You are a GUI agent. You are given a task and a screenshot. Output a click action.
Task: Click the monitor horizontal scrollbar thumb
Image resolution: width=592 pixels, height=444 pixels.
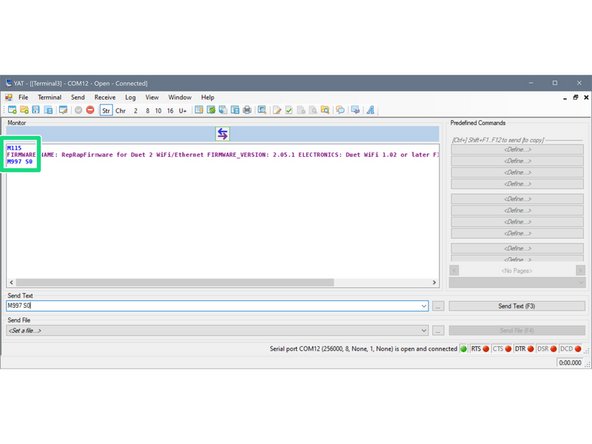point(175,282)
